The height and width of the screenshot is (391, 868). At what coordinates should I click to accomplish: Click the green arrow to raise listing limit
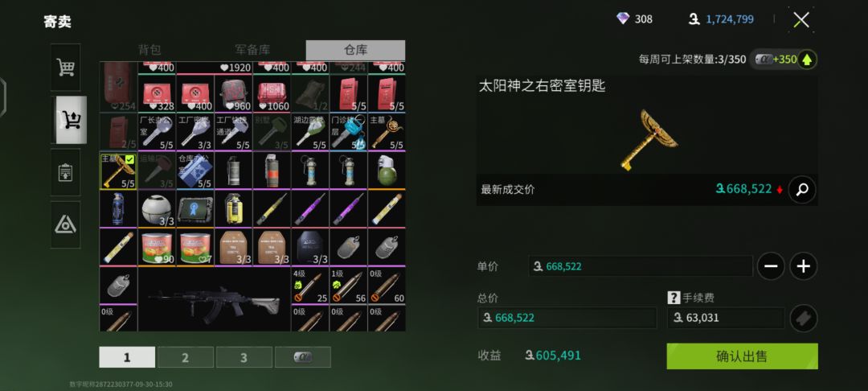tap(807, 60)
